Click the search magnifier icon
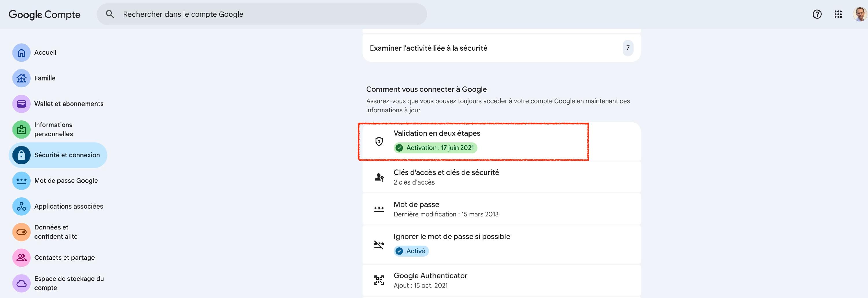Screen dimensions: 868x298 (110, 14)
